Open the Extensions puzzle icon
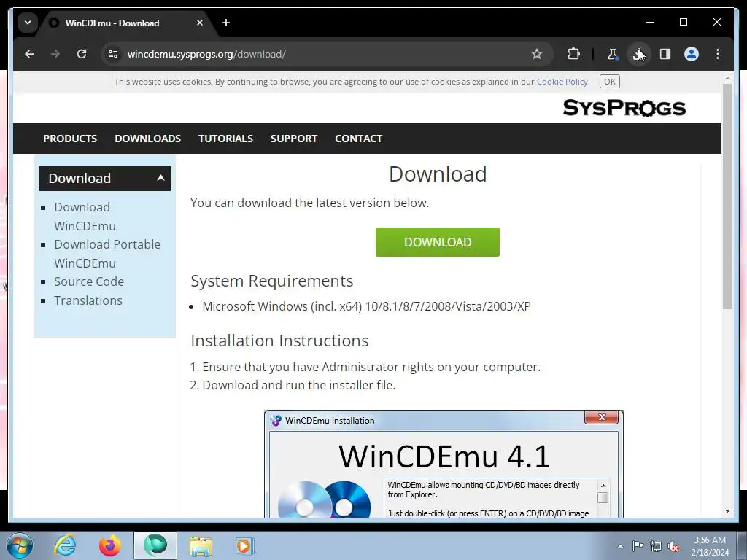747x560 pixels. tap(573, 54)
